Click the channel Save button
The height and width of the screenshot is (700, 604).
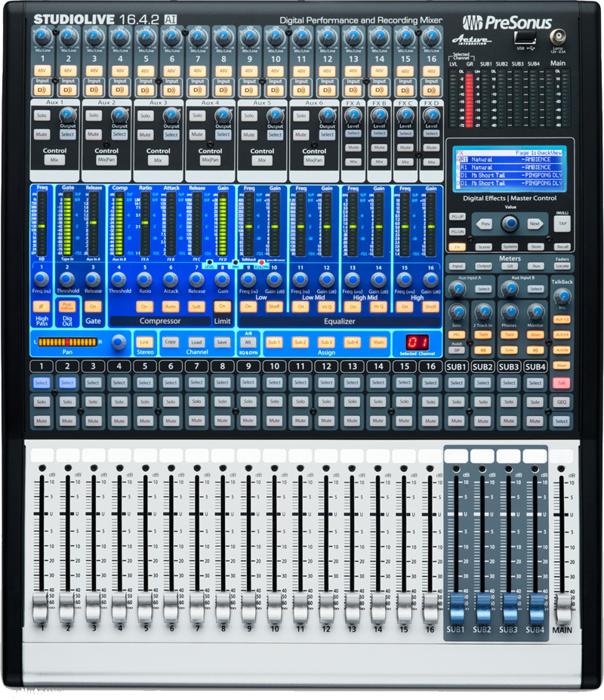pyautogui.click(x=222, y=342)
